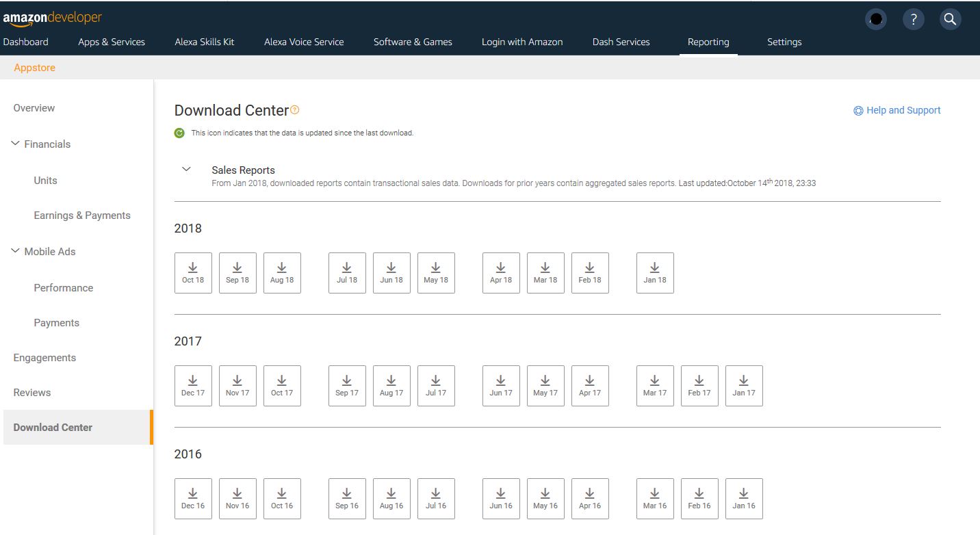Download the Aug 16 sales report
980x535 pixels.
pos(391,499)
